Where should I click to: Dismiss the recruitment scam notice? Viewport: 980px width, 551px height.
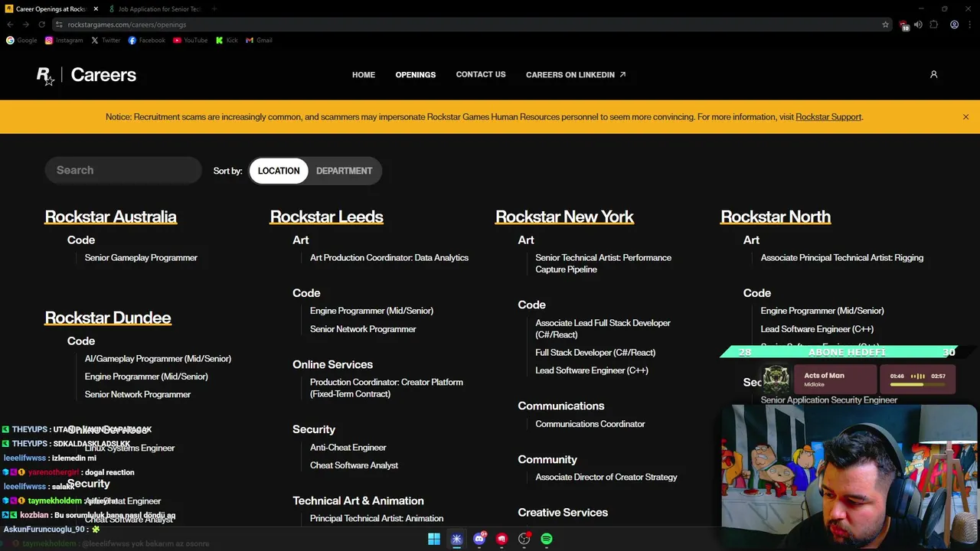coord(965,117)
